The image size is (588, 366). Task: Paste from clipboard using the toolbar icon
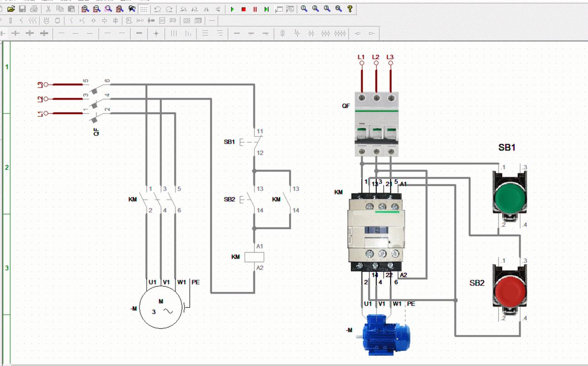coord(71,9)
